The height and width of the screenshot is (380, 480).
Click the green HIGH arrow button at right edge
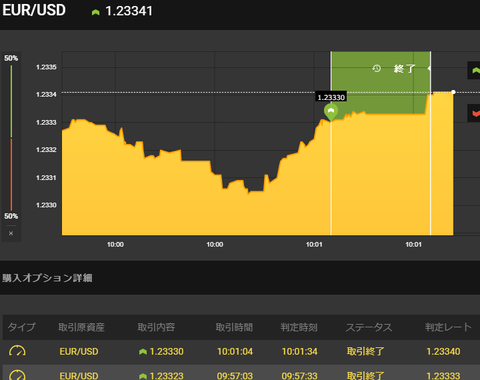(x=474, y=70)
